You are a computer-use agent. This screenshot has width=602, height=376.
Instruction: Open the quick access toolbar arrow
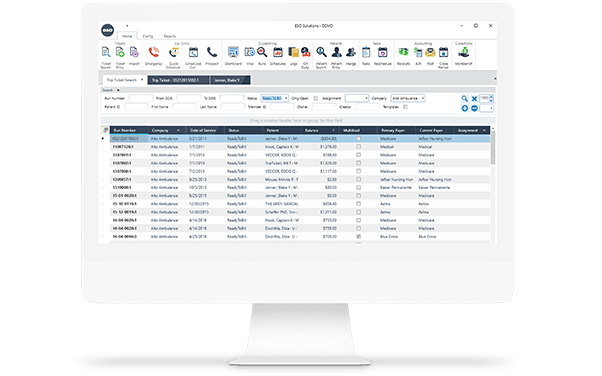tap(127, 26)
